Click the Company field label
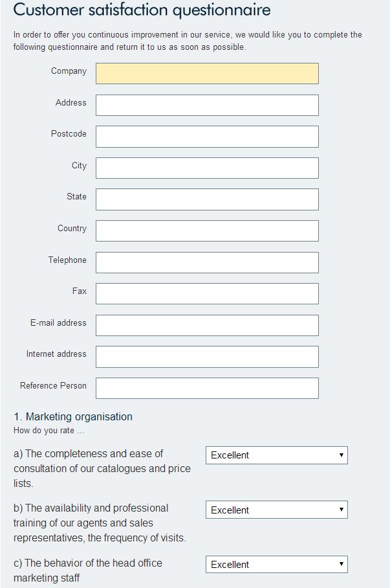Viewport: 390px width, 588px height. point(69,71)
